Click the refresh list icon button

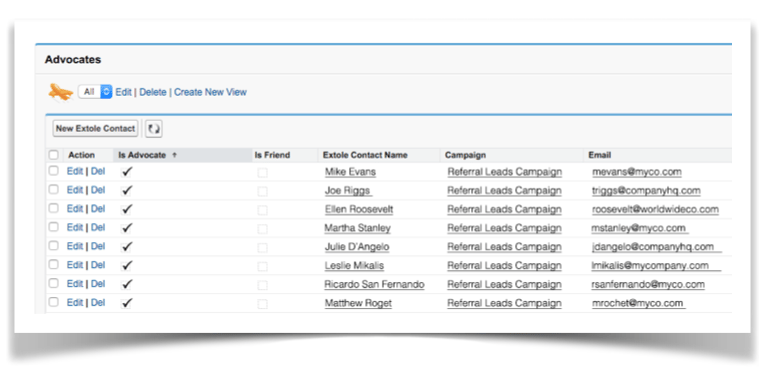pyautogui.click(x=154, y=129)
